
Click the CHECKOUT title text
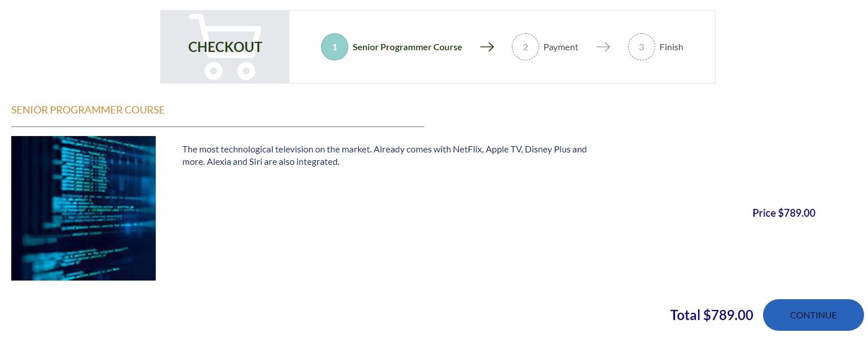point(225,47)
